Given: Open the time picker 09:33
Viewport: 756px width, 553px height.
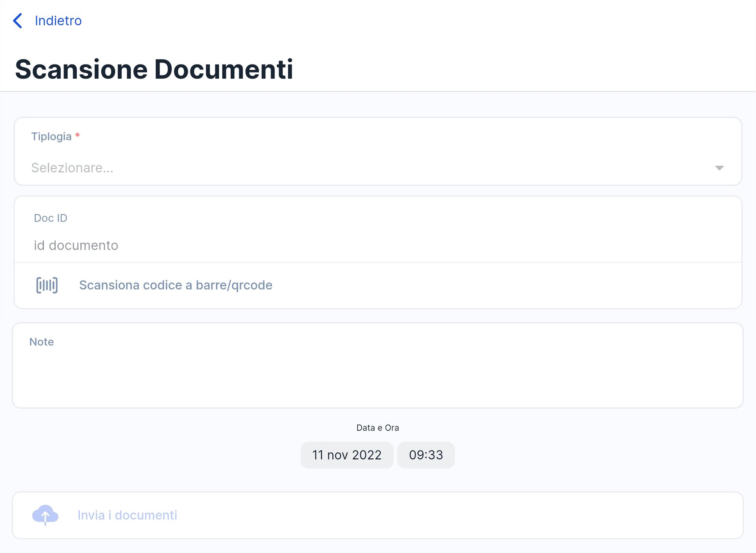Looking at the screenshot, I should 426,455.
